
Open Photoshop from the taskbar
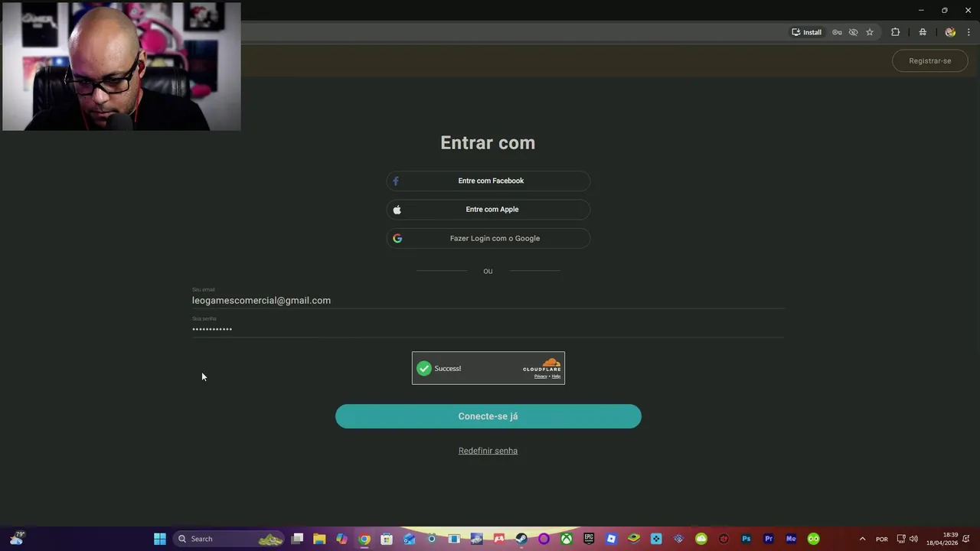tap(746, 539)
